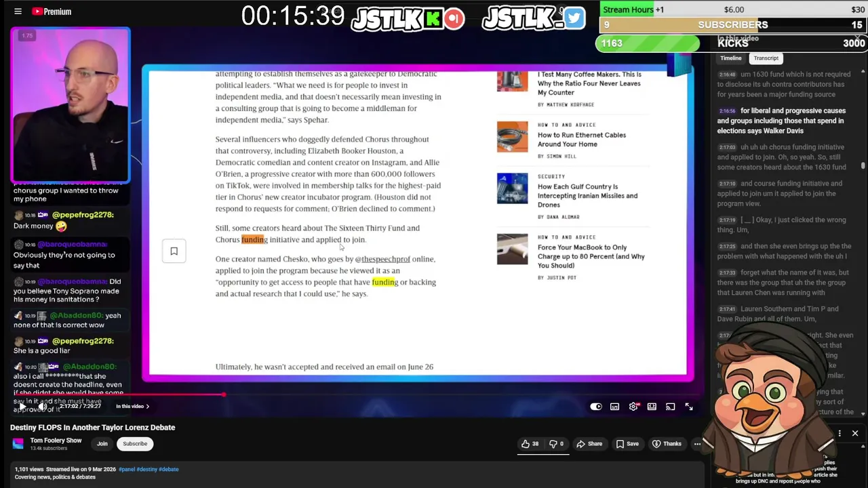The width and height of the screenshot is (868, 488).
Task: Toggle the autoplay switch in player
Action: [x=595, y=407]
